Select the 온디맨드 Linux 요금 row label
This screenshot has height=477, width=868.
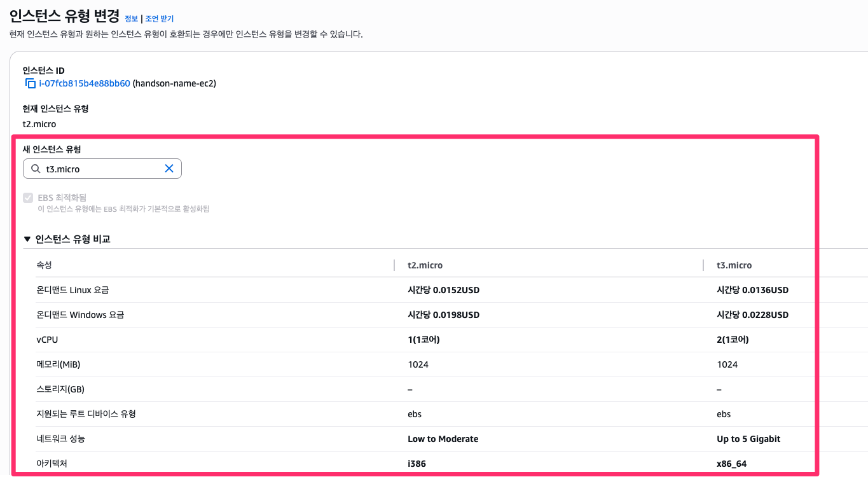[72, 290]
